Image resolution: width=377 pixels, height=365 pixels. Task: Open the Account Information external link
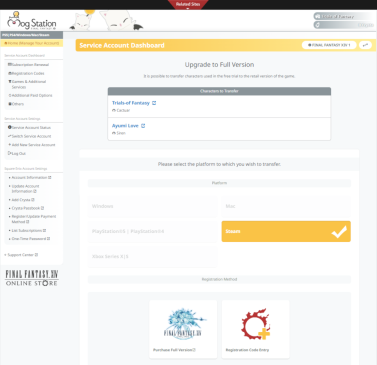click(30, 178)
